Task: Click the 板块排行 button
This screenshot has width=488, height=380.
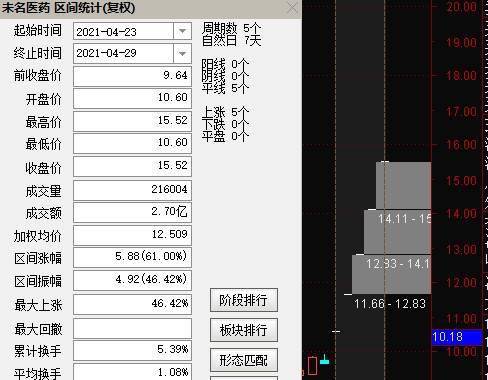Action: click(244, 330)
